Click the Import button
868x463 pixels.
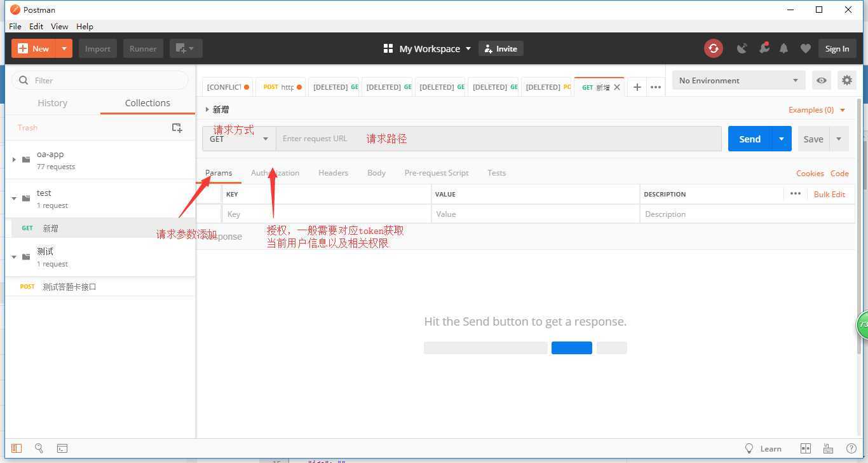click(97, 48)
